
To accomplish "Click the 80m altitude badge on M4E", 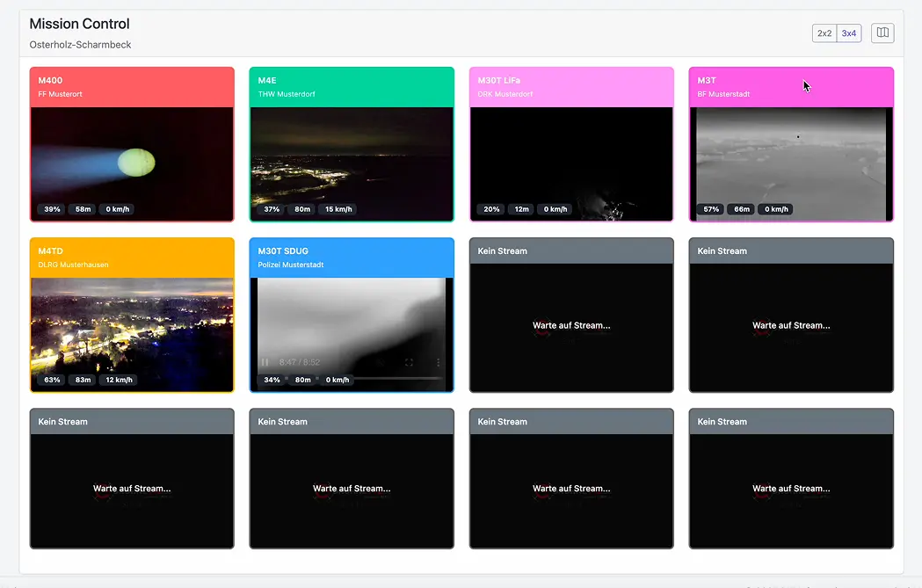I will (x=302, y=209).
